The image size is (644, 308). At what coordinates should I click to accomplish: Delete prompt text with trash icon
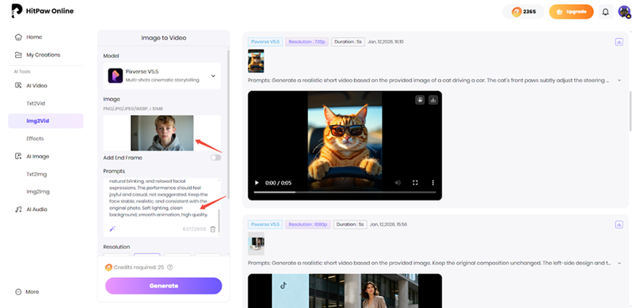(213, 229)
